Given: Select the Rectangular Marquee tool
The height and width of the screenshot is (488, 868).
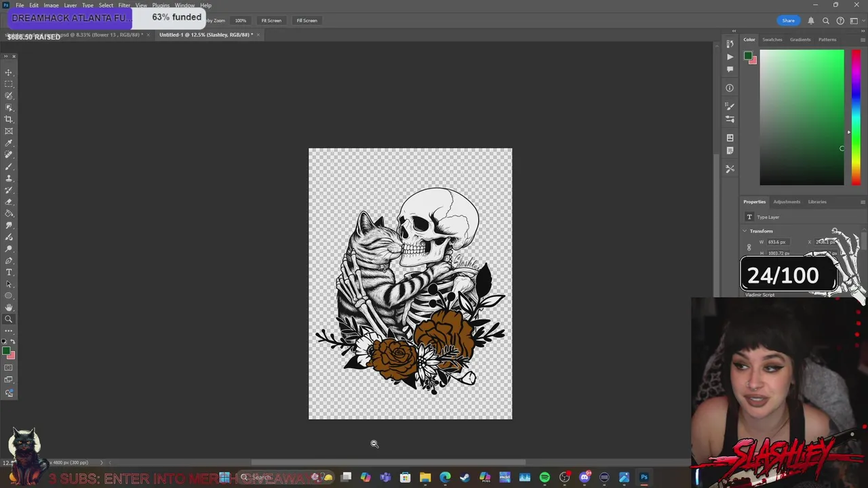Looking at the screenshot, I should [x=9, y=84].
